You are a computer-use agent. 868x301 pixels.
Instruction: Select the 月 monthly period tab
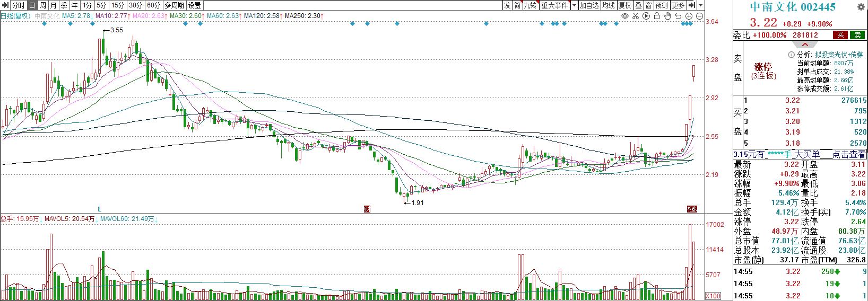[x=53, y=5]
